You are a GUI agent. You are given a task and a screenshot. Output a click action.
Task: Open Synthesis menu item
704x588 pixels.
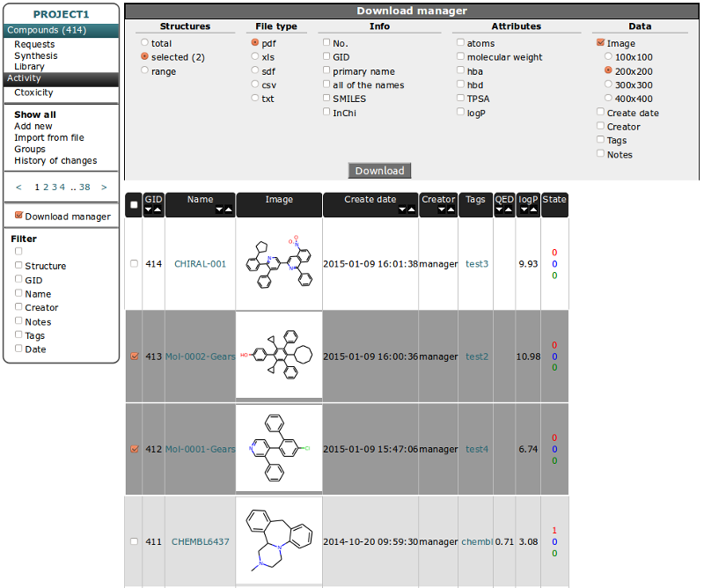pyautogui.click(x=36, y=55)
